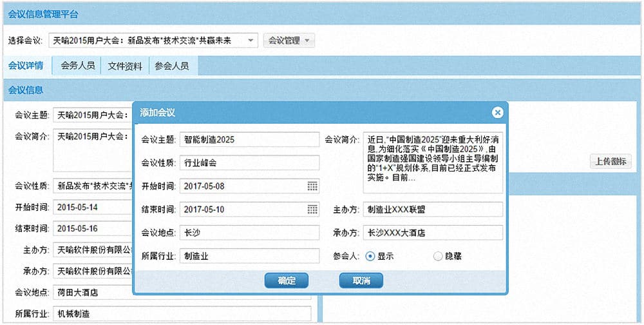644x325 pixels.
Task: Click the 取消 button in dialog
Action: coord(361,281)
